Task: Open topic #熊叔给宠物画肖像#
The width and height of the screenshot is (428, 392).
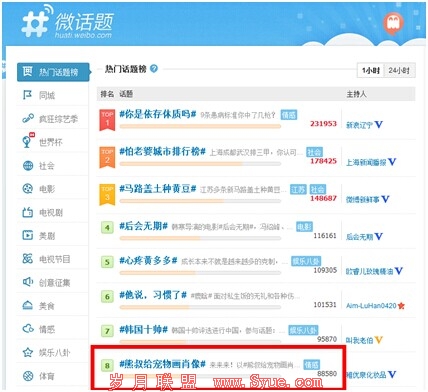Action: click(162, 364)
